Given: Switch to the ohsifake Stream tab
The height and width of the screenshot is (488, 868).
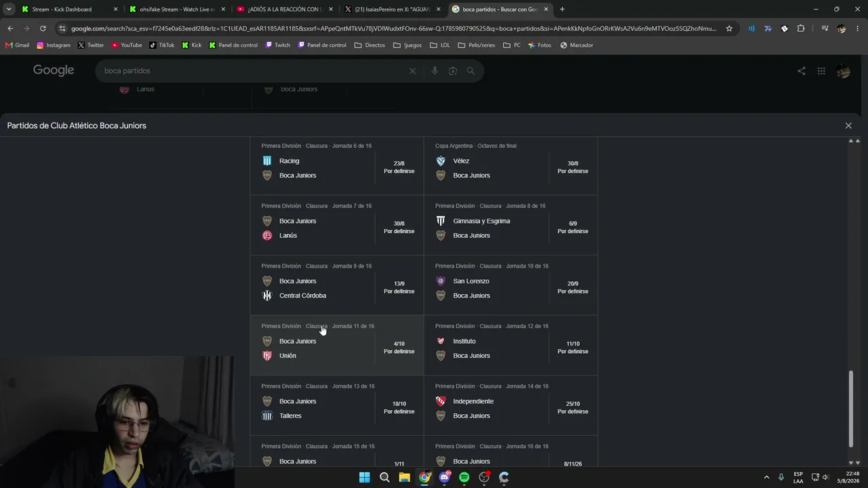Looking at the screenshot, I should coord(176,9).
